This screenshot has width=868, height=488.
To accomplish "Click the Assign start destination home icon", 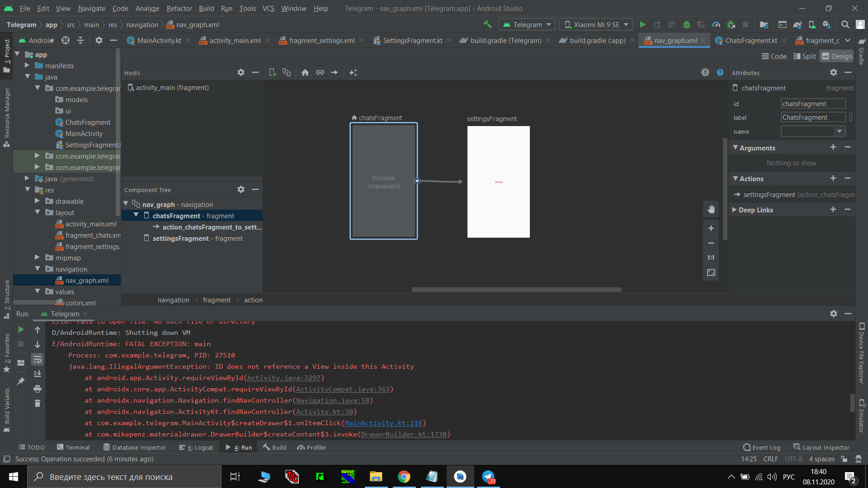I will pyautogui.click(x=305, y=72).
